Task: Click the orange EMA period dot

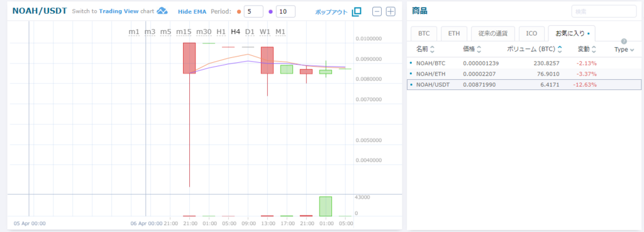Action: click(x=239, y=11)
